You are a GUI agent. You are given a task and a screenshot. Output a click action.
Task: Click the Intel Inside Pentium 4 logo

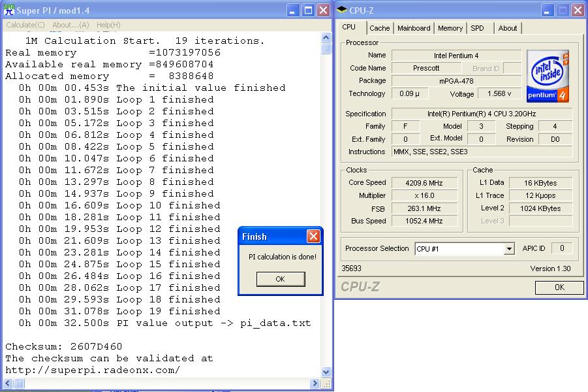pyautogui.click(x=548, y=76)
